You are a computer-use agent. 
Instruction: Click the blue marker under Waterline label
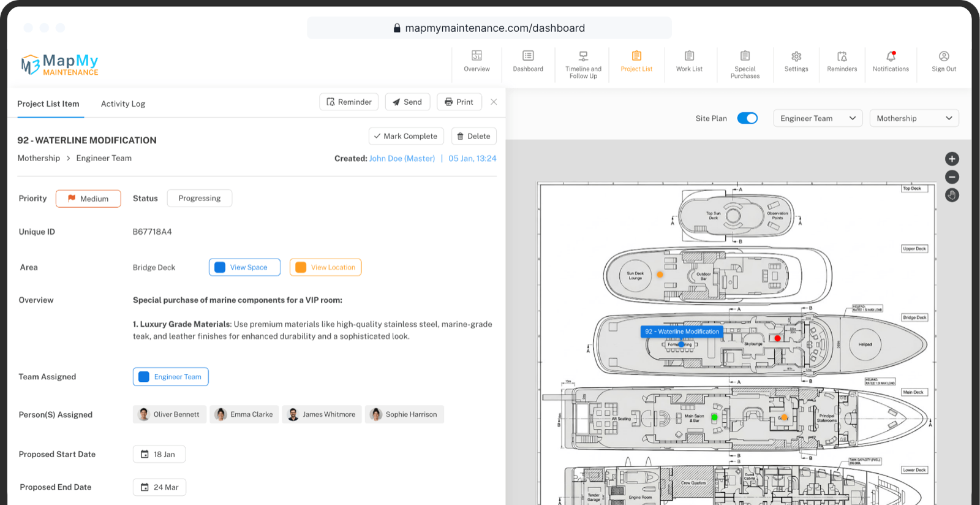pos(681,344)
